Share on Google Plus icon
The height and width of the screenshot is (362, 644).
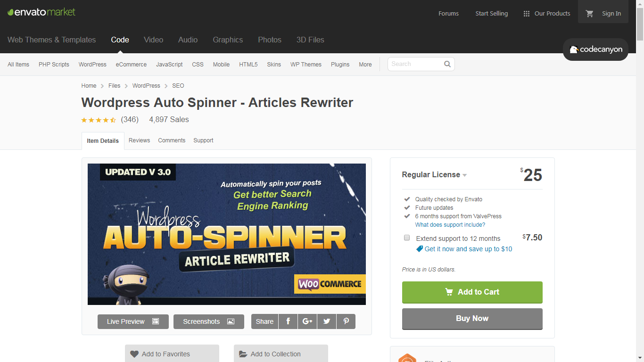pyautogui.click(x=307, y=321)
